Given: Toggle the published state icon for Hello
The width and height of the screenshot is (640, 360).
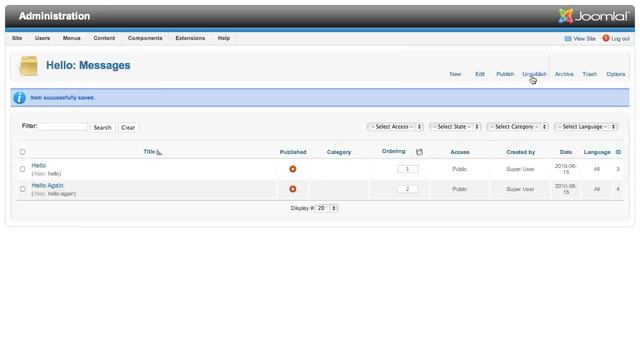Looking at the screenshot, I should click(293, 169).
